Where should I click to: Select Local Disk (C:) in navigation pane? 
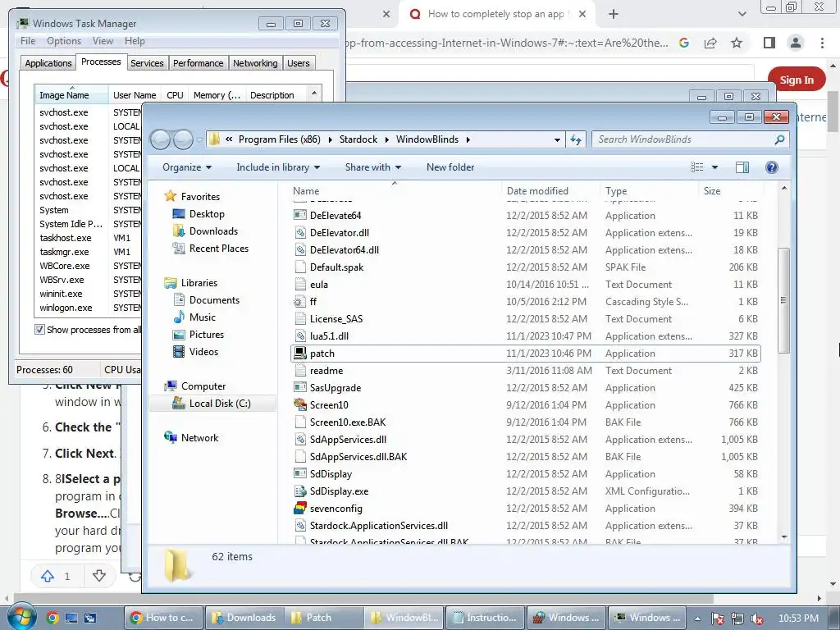tap(212, 404)
